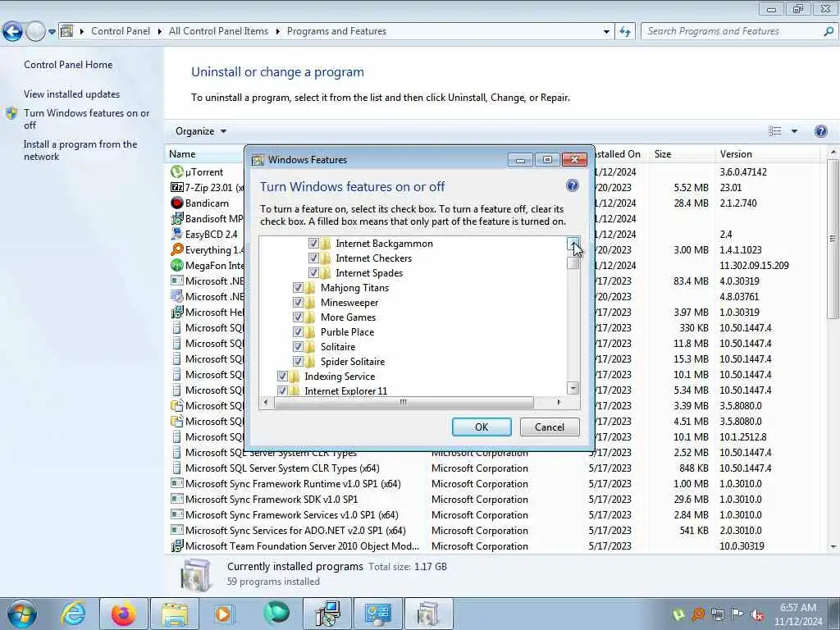The image size is (840, 630).
Task: Go back with the back arrow button
Action: pyautogui.click(x=12, y=31)
